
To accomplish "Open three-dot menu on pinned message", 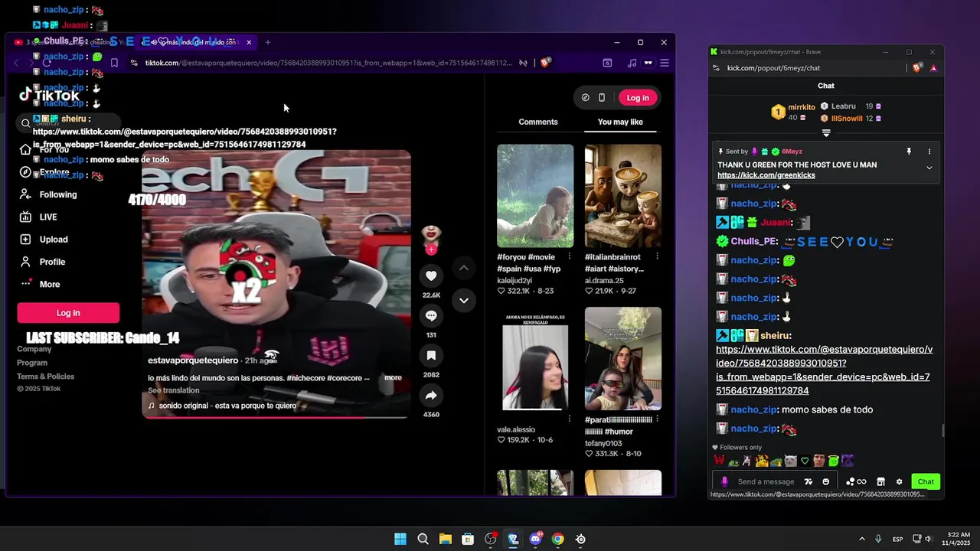I will pos(929,152).
